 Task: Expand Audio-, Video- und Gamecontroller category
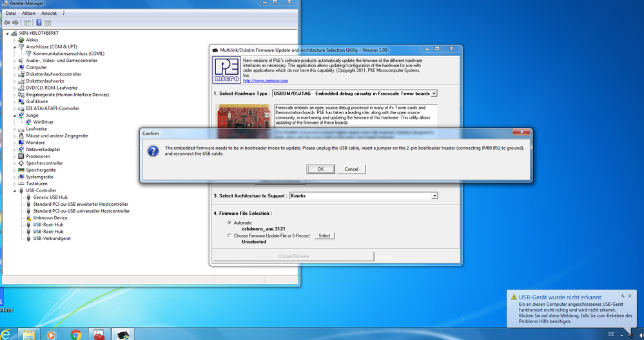14,61
